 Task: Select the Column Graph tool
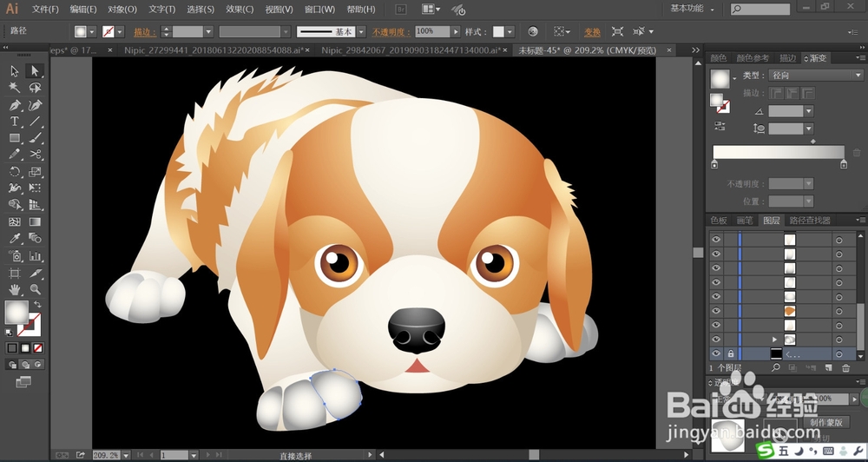pyautogui.click(x=35, y=256)
